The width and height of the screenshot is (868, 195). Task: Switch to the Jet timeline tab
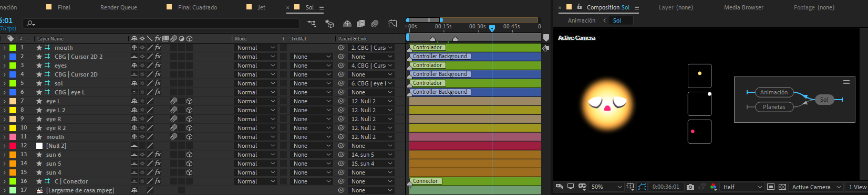(262, 7)
